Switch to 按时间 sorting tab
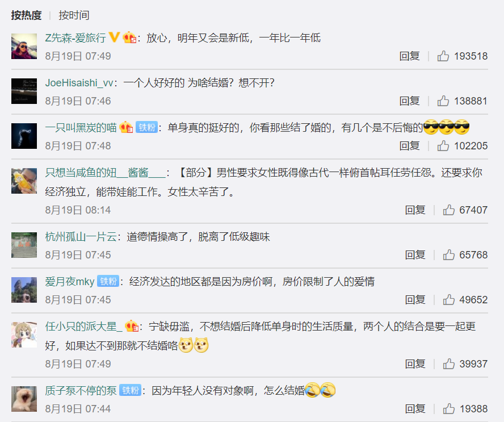This screenshot has width=504, height=422. coord(74,15)
